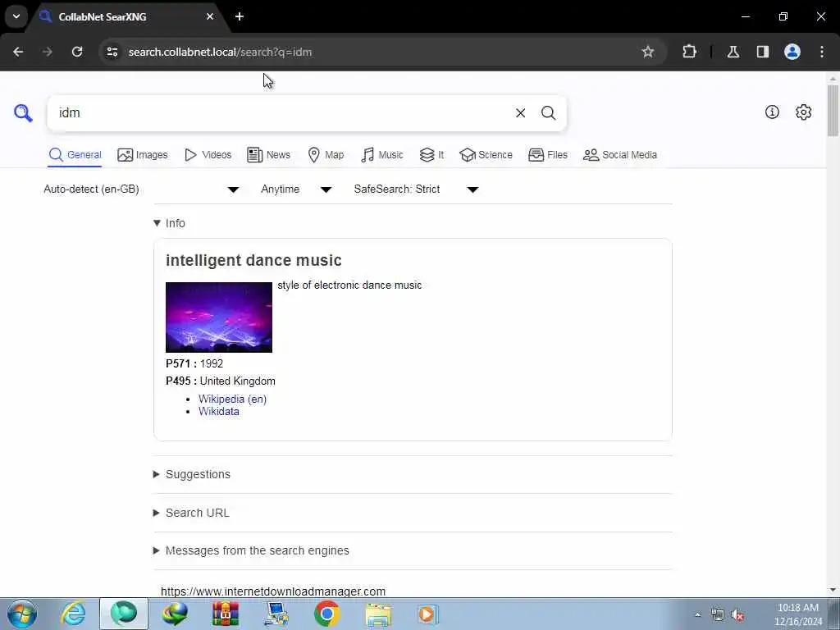Open the Wikipedia (en) link
This screenshot has height=630, width=840.
(x=232, y=399)
